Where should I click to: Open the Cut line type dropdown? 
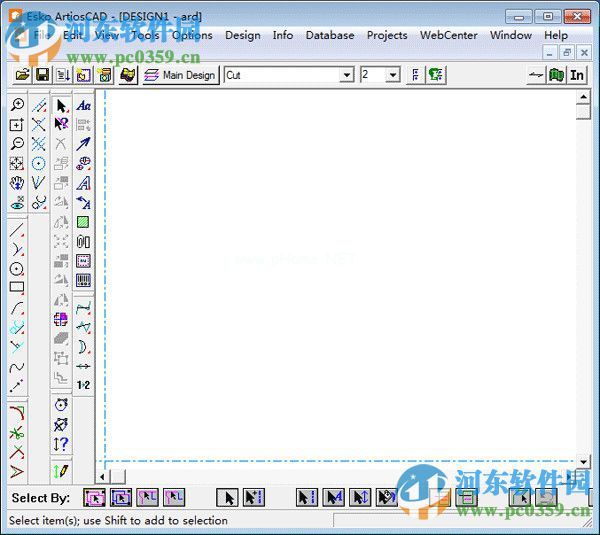[x=346, y=75]
